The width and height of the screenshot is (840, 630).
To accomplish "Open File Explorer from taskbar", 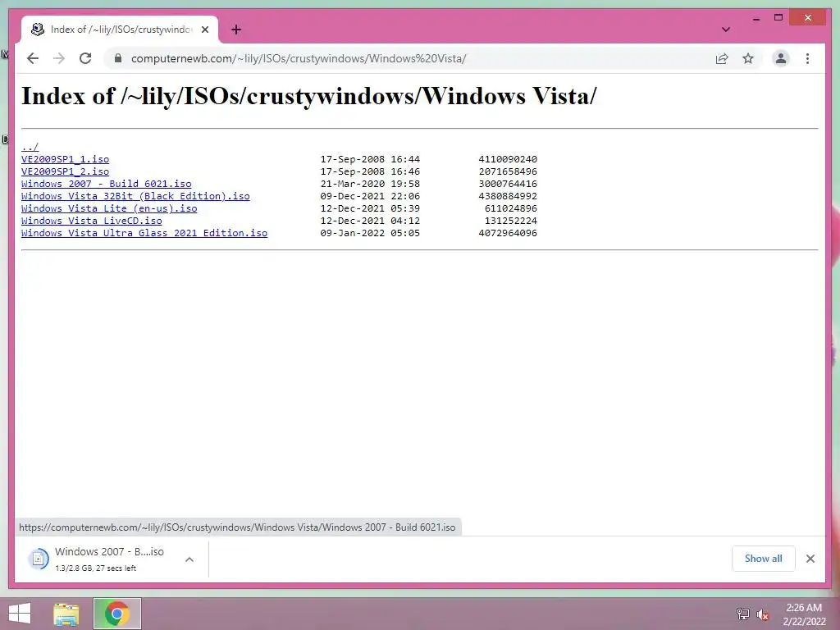I will click(x=66, y=614).
